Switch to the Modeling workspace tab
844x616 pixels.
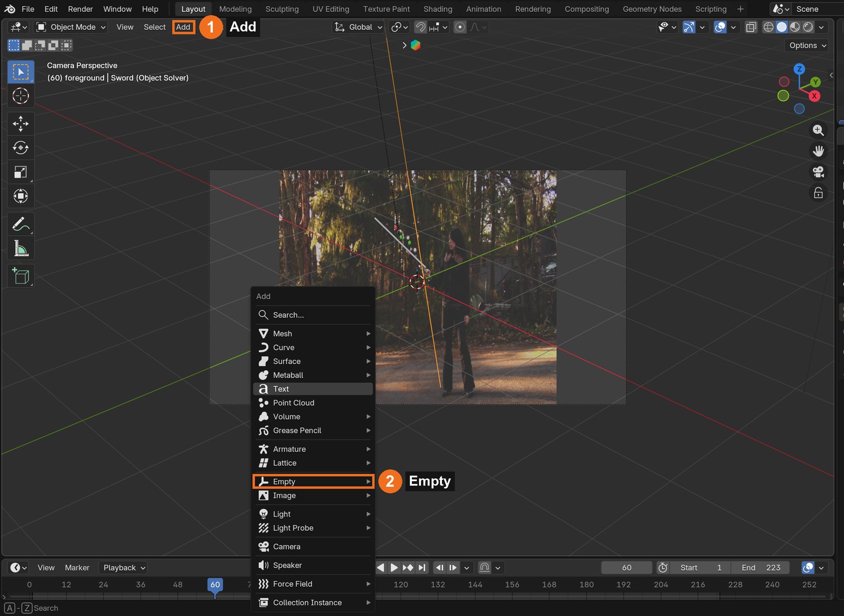coord(235,9)
